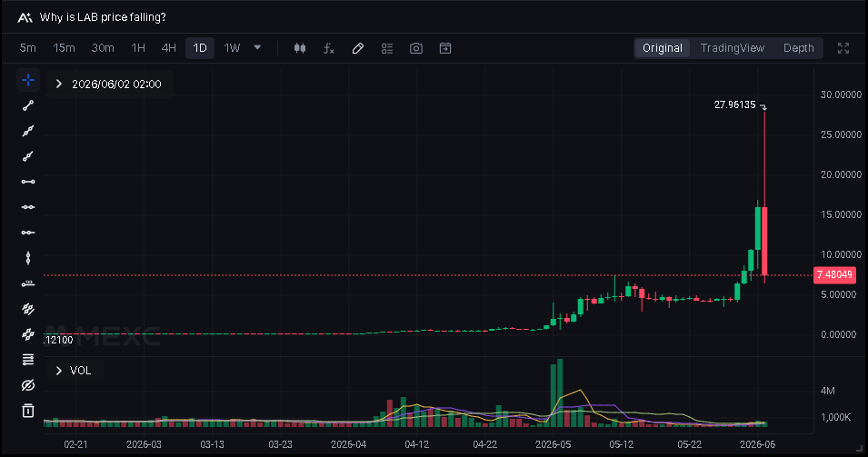Delete all drawings with trash icon
This screenshot has height=457, width=868.
click(x=27, y=411)
